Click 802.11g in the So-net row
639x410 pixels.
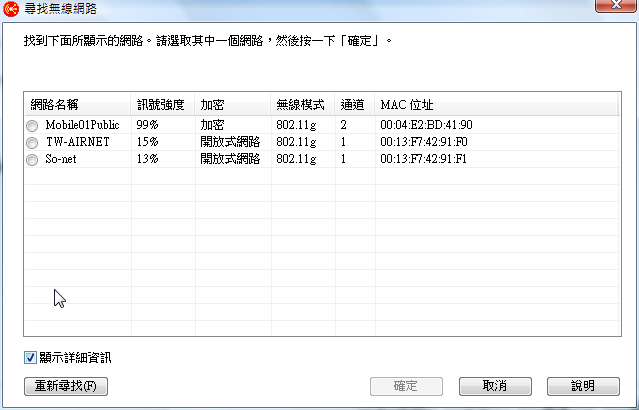(x=296, y=159)
